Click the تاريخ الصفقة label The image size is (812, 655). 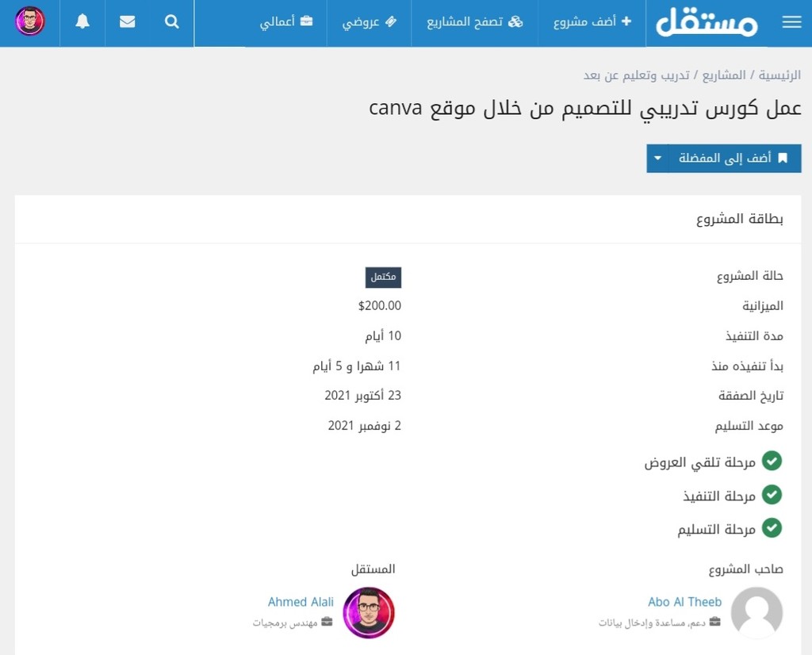click(x=751, y=396)
